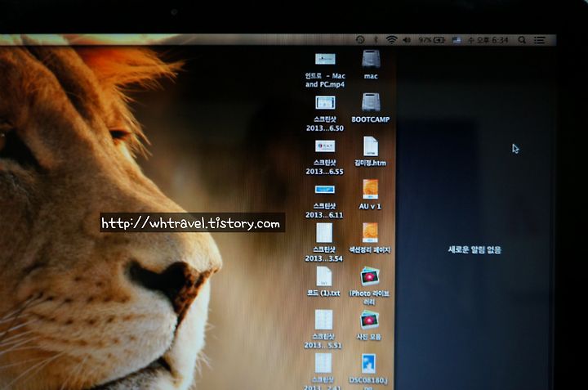The height and width of the screenshot is (390, 588).
Task: Click '새로운 알림 없음' notification text
Action: point(474,249)
